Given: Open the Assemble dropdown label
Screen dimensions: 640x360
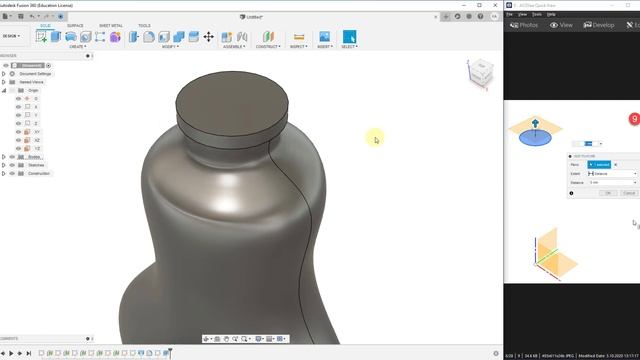Looking at the screenshot, I should click(x=234, y=47).
